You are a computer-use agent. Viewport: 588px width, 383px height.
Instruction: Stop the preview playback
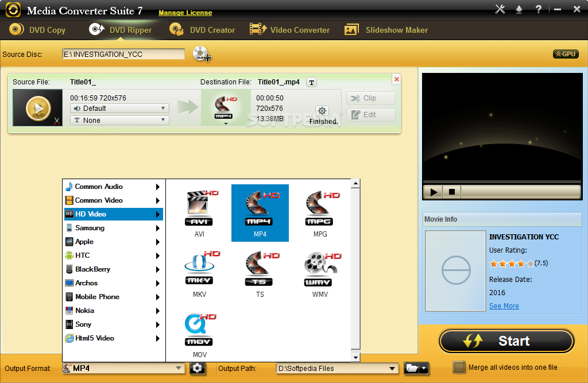[452, 192]
